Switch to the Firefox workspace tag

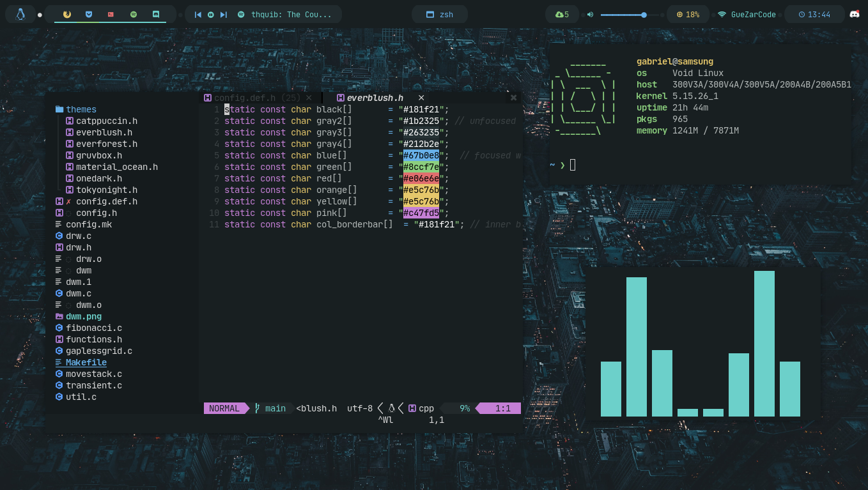[66, 14]
